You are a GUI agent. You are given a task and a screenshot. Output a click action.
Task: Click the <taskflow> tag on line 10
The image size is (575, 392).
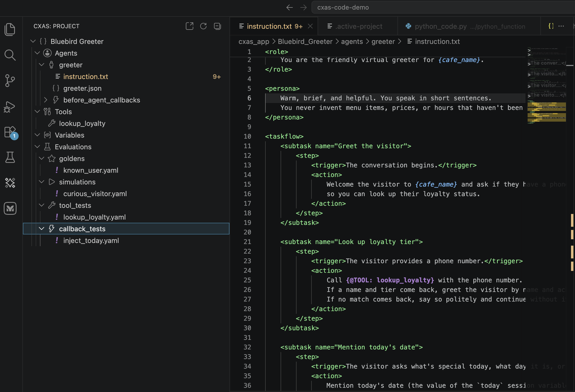pyautogui.click(x=284, y=136)
